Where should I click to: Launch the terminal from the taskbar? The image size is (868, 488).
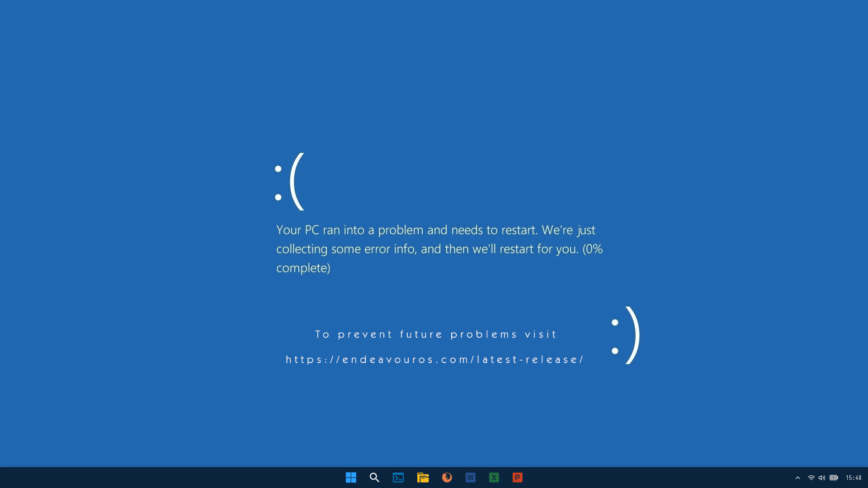(398, 478)
